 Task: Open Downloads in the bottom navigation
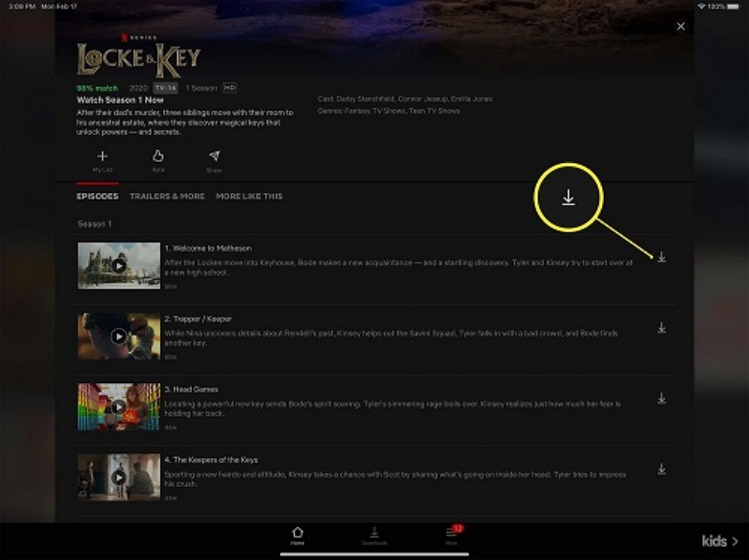coord(374,536)
